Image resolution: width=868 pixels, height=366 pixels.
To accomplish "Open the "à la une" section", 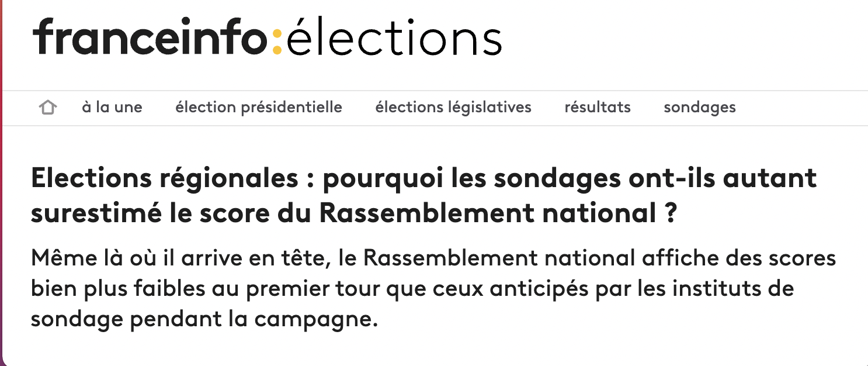I will (112, 108).
